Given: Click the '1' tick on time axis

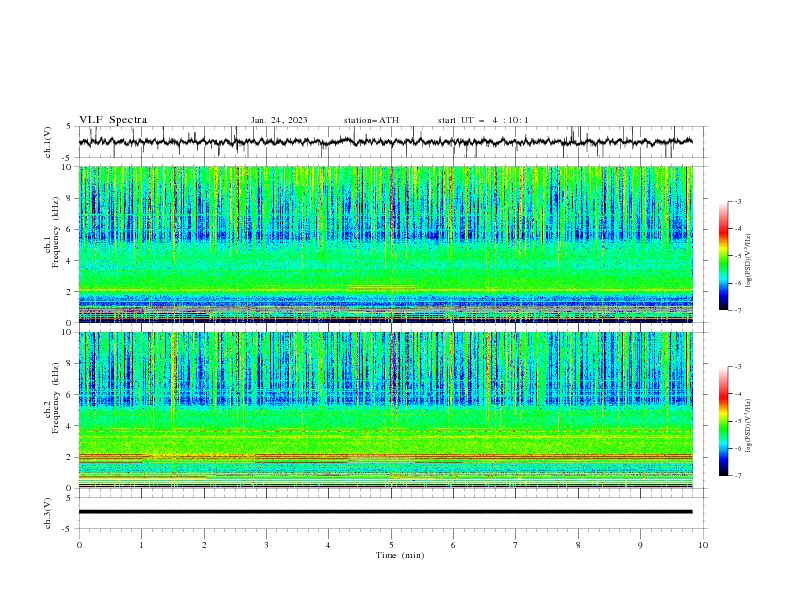Looking at the screenshot, I should tap(141, 545).
